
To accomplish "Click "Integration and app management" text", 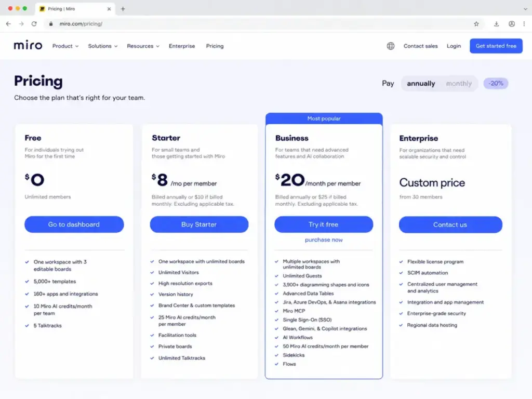I will (x=445, y=302).
